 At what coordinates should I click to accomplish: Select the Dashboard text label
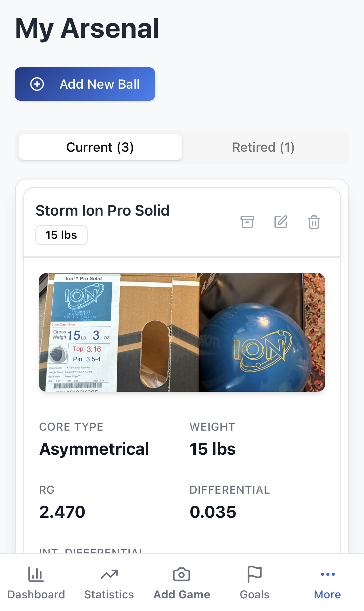pos(36,595)
